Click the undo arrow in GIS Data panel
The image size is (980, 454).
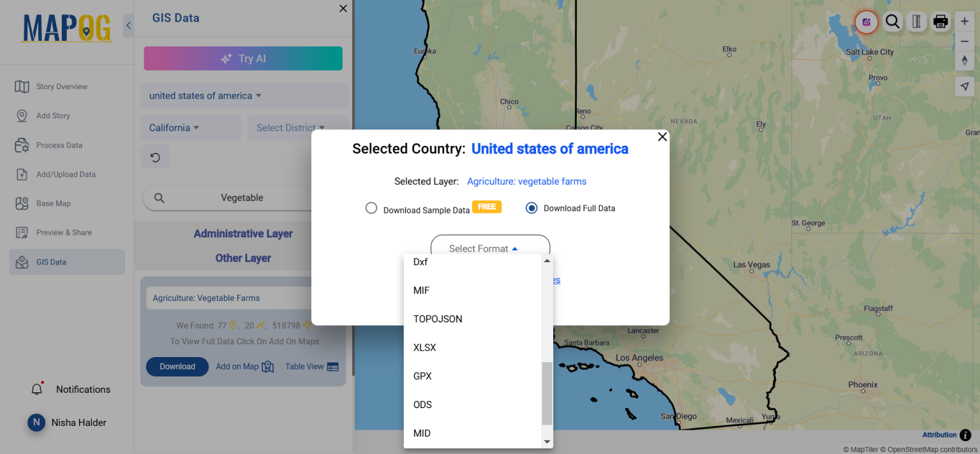point(155,156)
